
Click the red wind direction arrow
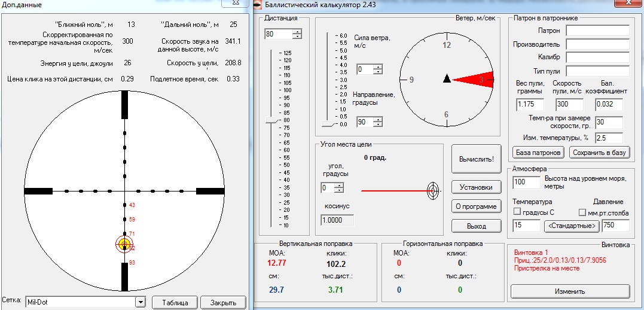[x=474, y=79]
